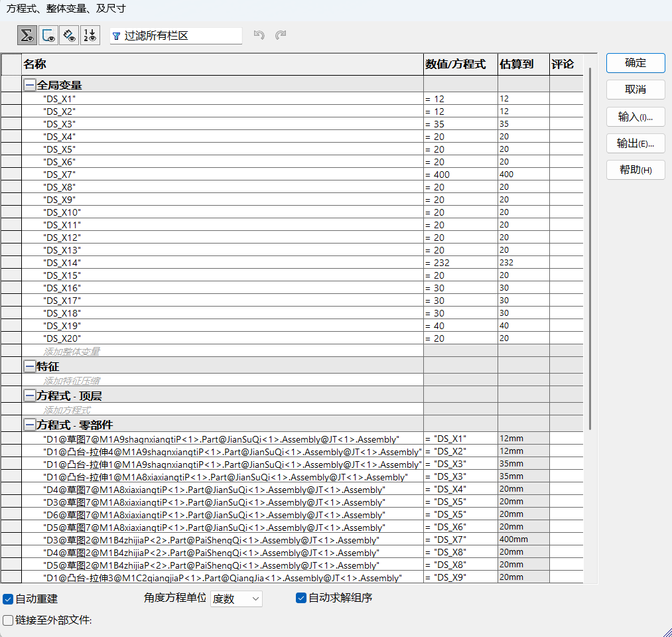Click the vertical scrollbar of the table
The width and height of the screenshot is (672, 637).
coord(590,249)
